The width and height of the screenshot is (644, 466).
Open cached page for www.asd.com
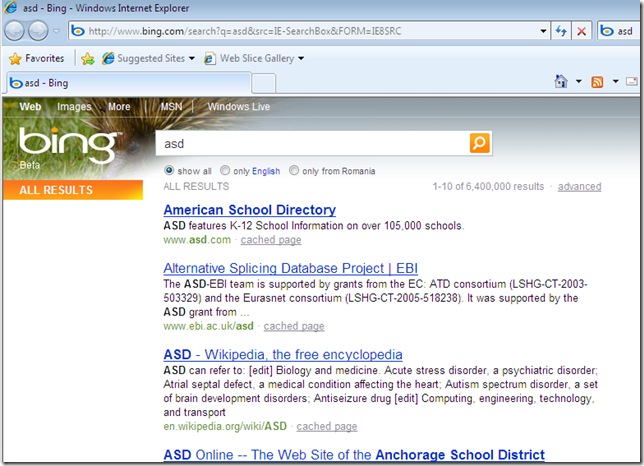coord(271,240)
